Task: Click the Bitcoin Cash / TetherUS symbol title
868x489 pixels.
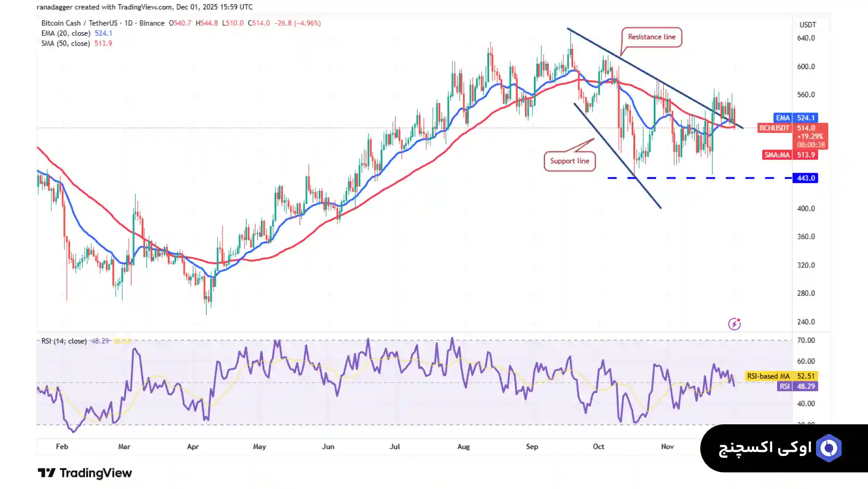Action: pos(79,23)
